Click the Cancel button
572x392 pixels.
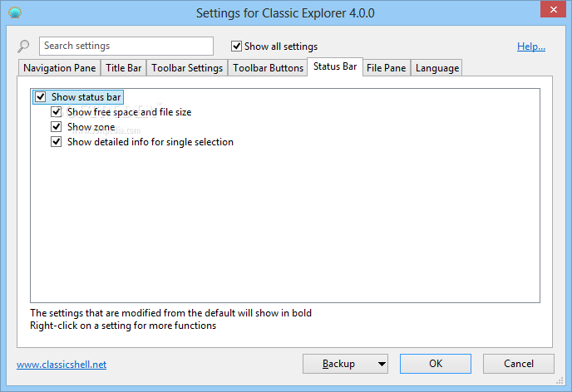click(519, 364)
